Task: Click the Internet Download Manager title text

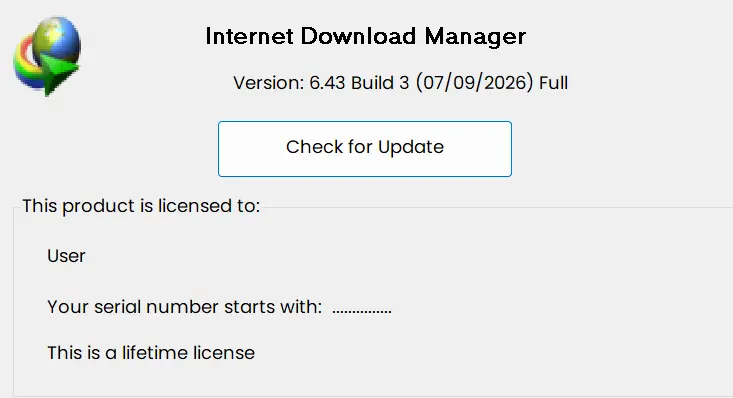Action: [x=366, y=36]
